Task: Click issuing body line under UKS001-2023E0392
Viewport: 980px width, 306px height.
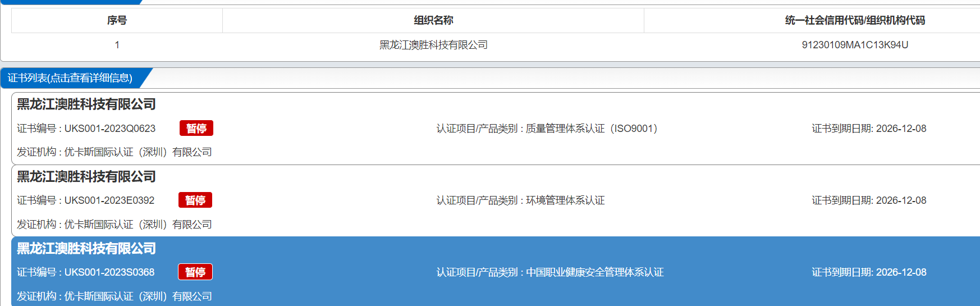Action: pos(115,225)
